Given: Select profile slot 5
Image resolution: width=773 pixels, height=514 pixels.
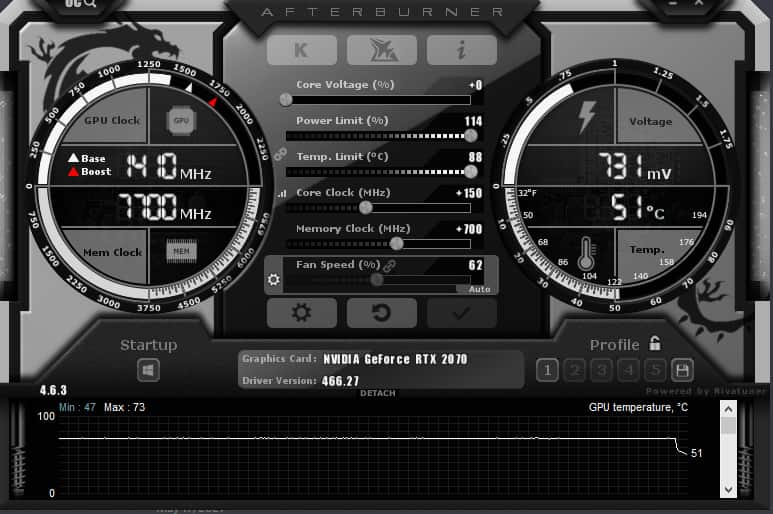Looking at the screenshot, I should tap(655, 370).
